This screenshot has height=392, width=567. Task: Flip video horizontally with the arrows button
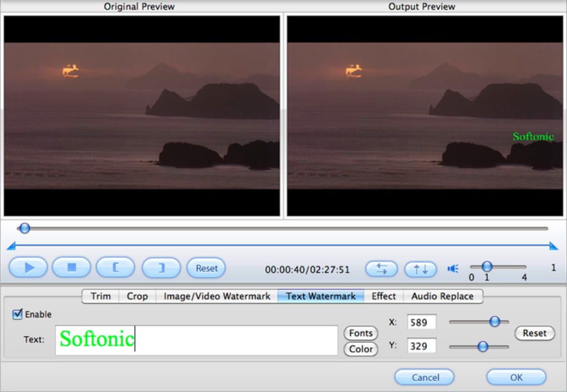(381, 269)
